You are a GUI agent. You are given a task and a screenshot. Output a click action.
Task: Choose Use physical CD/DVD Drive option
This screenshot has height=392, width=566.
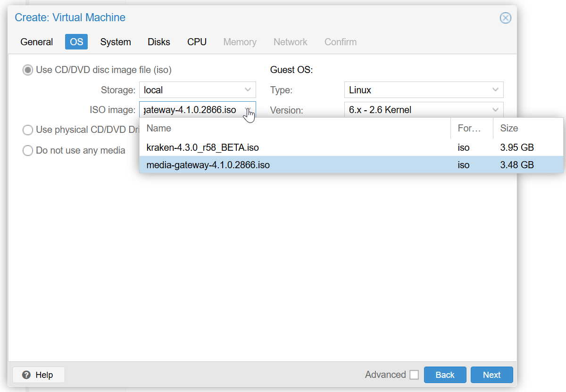(28, 130)
